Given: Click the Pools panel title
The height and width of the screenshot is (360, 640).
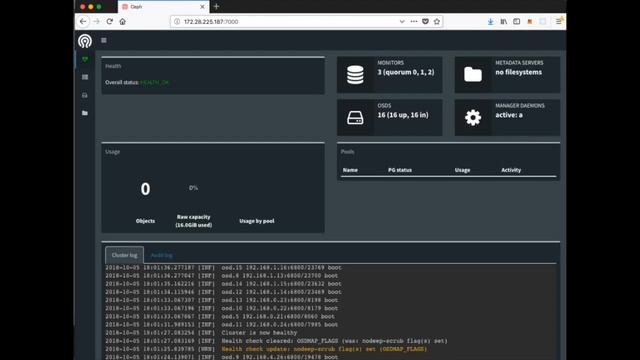Looking at the screenshot, I should (x=347, y=152).
